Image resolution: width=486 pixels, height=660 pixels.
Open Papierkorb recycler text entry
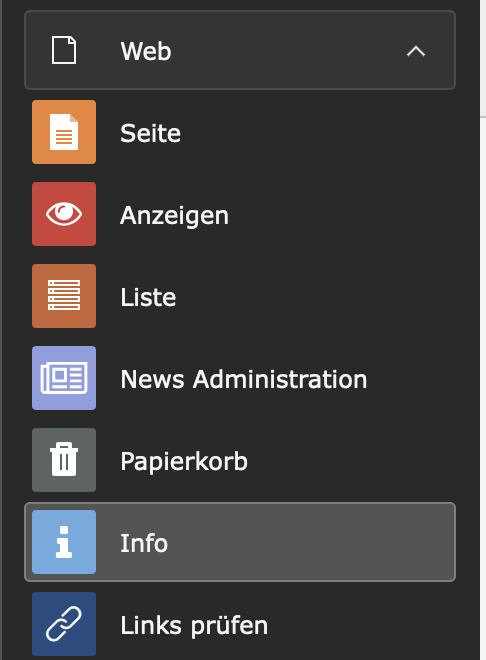coord(184,462)
